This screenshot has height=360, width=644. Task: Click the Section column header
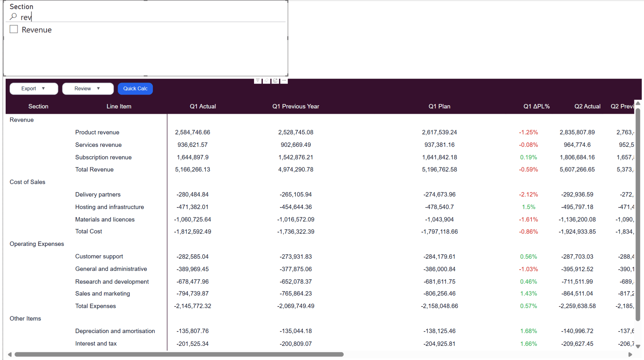click(38, 106)
